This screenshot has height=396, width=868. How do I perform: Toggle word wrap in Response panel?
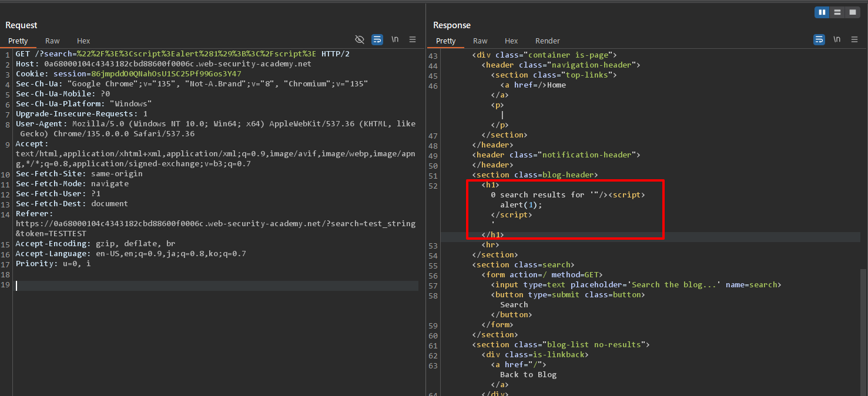point(819,39)
